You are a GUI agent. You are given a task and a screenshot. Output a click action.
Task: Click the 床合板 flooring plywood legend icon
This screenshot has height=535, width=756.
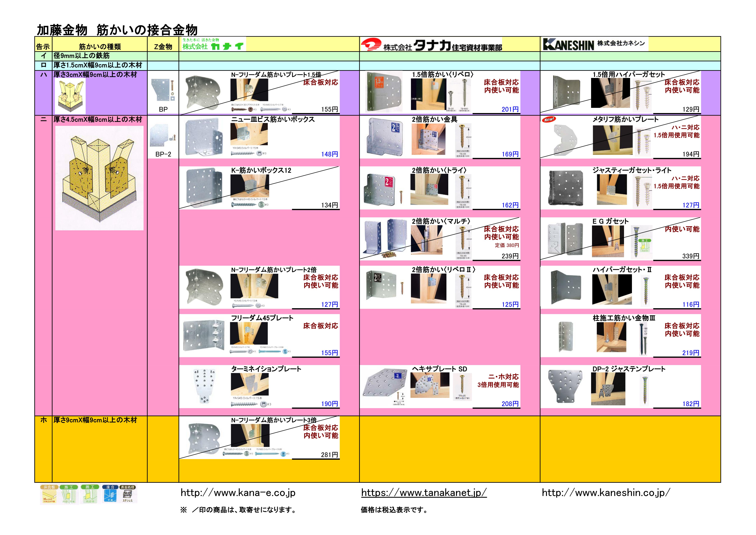pos(49,494)
